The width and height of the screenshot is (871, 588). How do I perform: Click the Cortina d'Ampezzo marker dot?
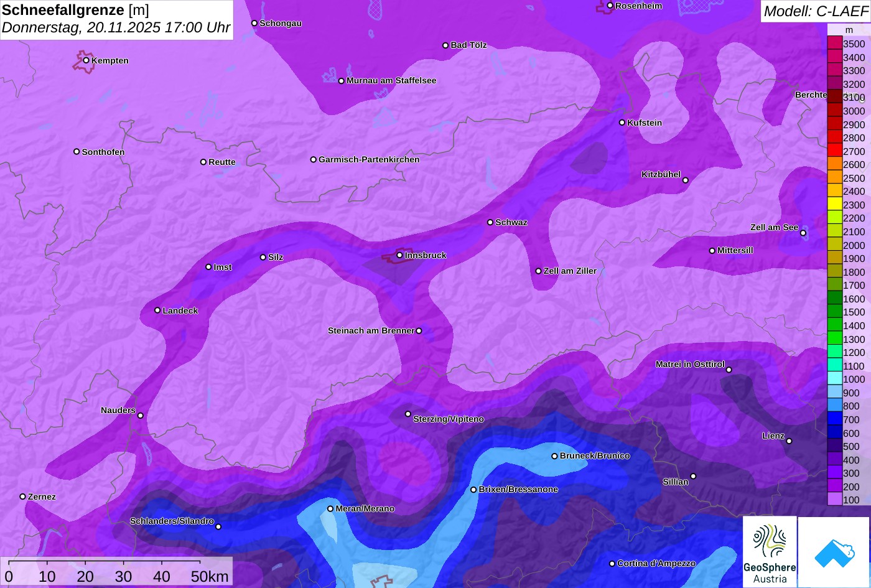click(612, 564)
